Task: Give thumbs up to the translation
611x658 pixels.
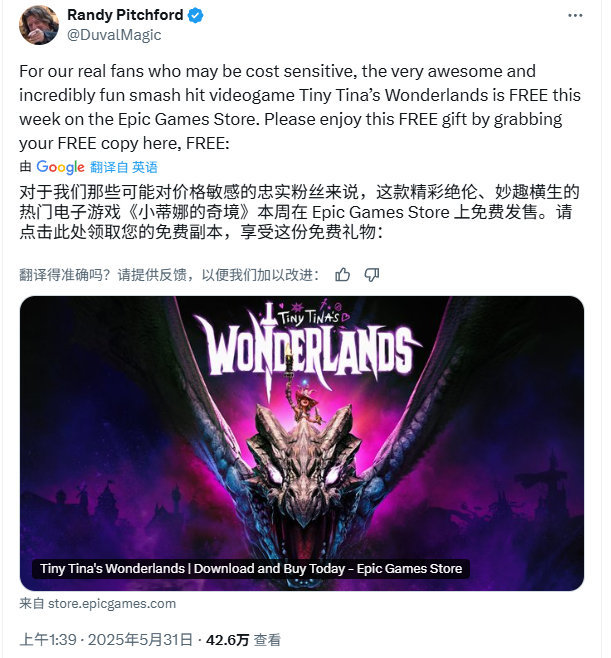Action: point(342,275)
